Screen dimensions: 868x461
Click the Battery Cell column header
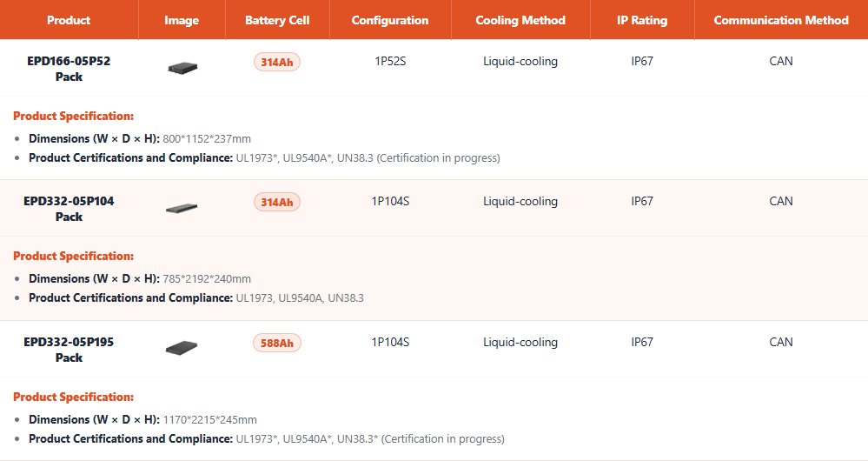coord(277,20)
